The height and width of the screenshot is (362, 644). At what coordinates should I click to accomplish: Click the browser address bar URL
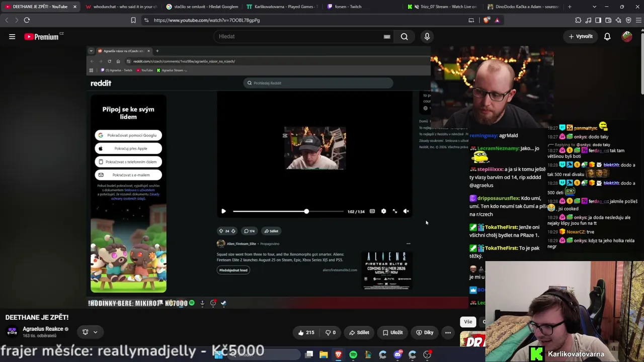click(207, 20)
